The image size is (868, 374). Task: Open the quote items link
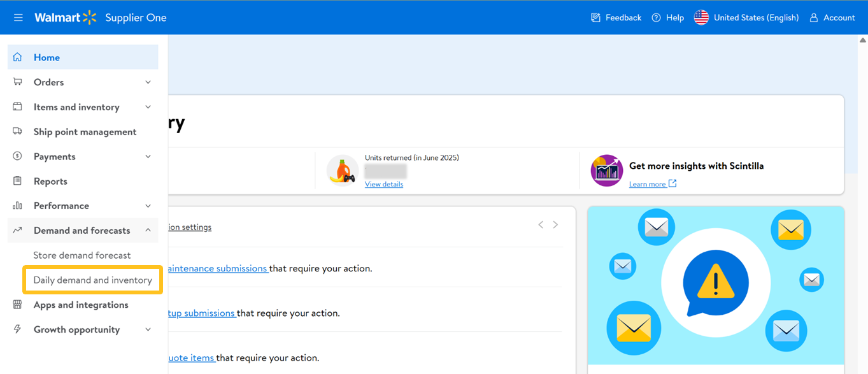(x=192, y=357)
